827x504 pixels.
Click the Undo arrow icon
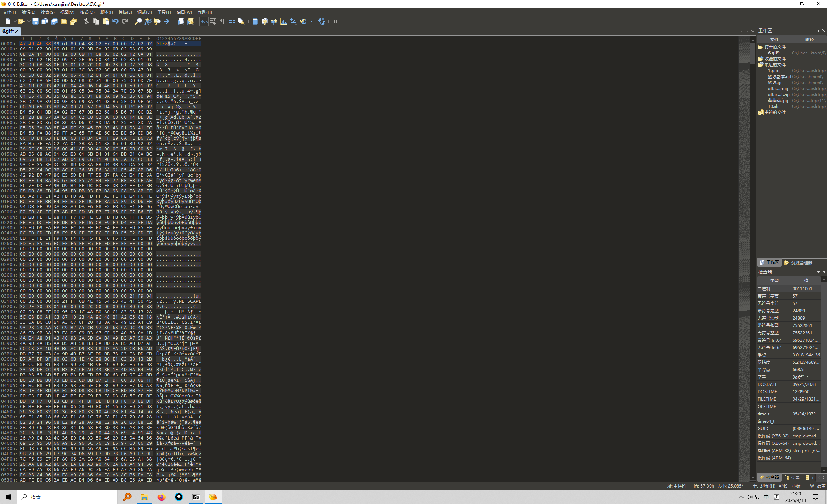pyautogui.click(x=115, y=21)
